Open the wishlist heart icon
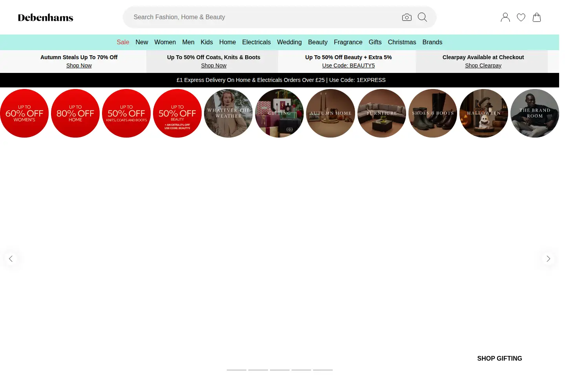Screen dimensions: 565x392 click(x=521, y=17)
